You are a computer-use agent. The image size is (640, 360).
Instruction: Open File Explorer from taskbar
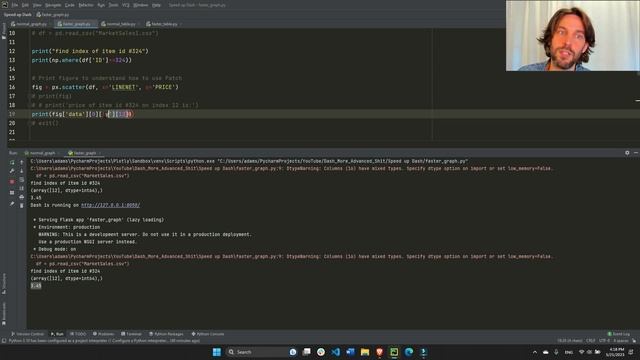tap(365, 352)
